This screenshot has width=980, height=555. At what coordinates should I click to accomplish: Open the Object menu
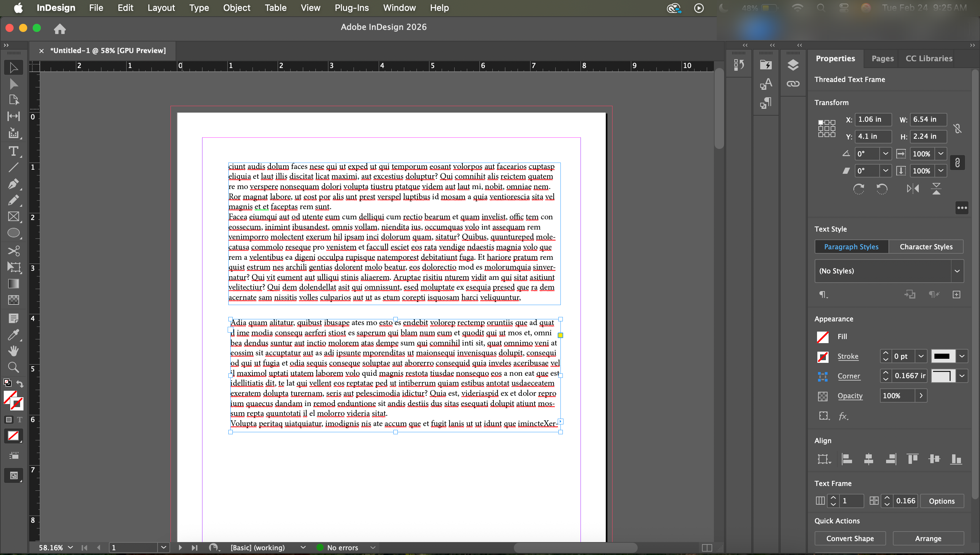(x=236, y=7)
